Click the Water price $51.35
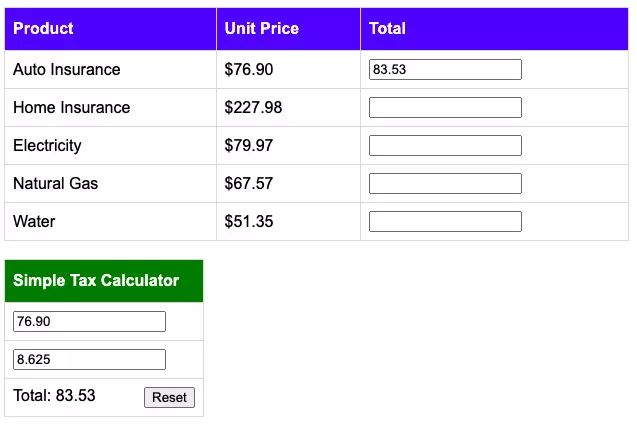This screenshot has height=427, width=637. (249, 221)
